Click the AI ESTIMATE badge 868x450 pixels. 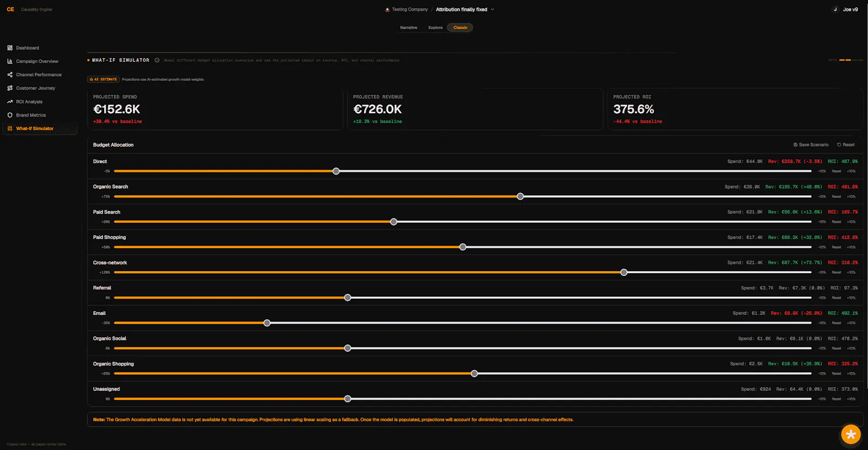[103, 79]
